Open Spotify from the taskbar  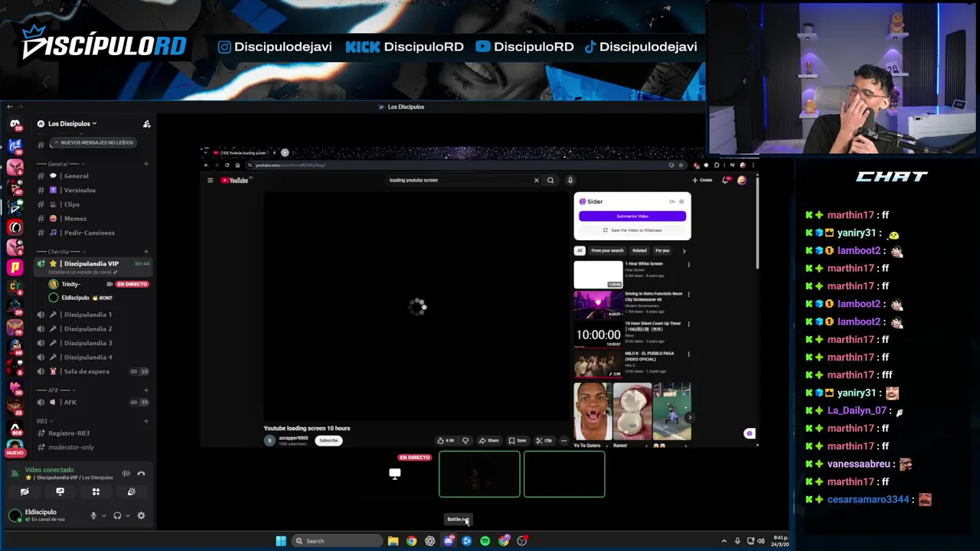click(x=485, y=541)
